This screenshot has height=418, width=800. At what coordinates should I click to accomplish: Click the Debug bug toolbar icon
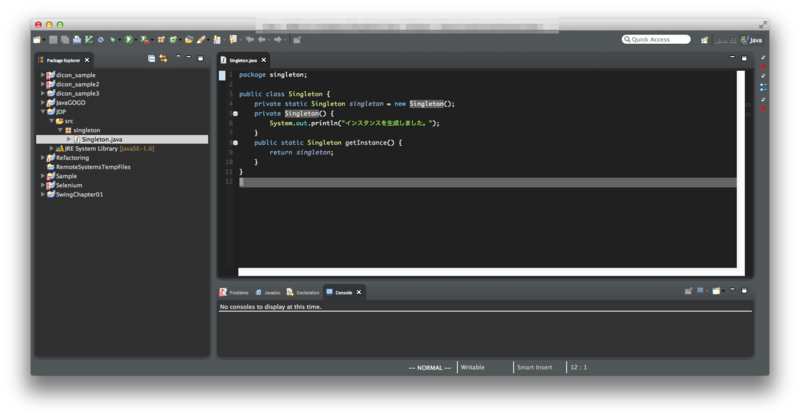pyautogui.click(x=112, y=39)
